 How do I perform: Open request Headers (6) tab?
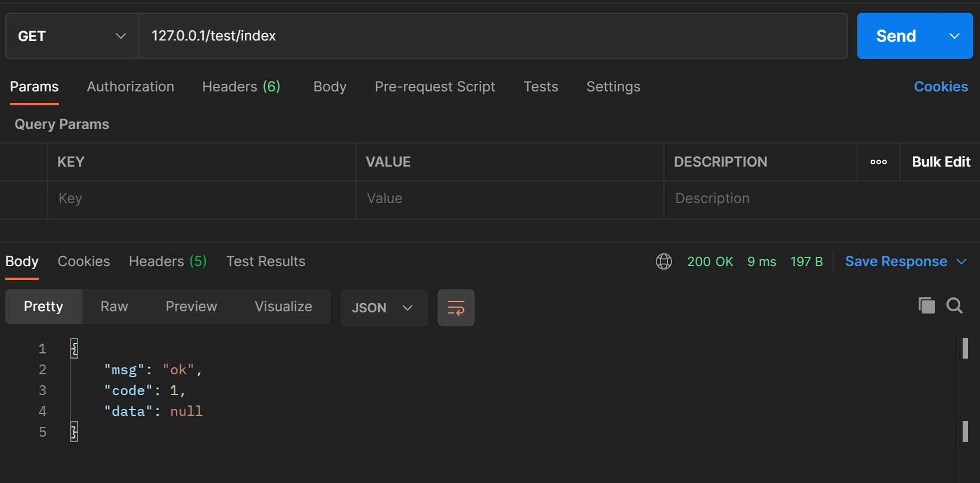(x=241, y=87)
